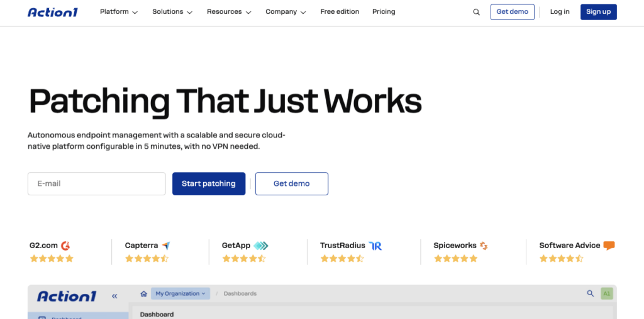This screenshot has height=319, width=644.
Task: Open the My Organization dropdown
Action: pos(180,294)
